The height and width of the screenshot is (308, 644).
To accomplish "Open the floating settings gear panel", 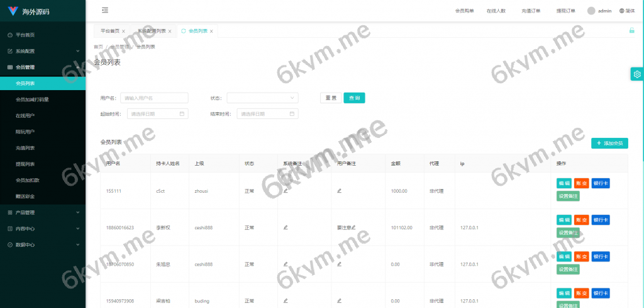I will pyautogui.click(x=637, y=74).
